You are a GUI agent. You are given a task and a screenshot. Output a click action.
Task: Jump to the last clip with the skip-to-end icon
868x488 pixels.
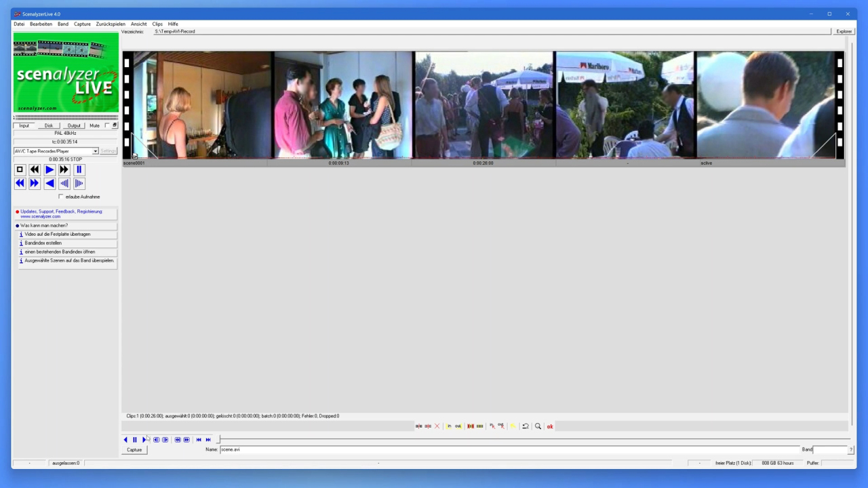point(208,440)
